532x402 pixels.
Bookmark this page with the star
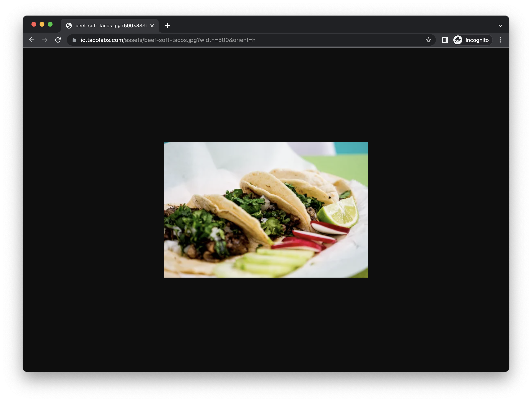click(x=428, y=40)
